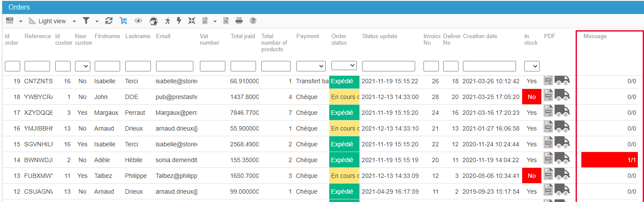Click the collapse arrows toolbar icon
The width and height of the screenshot is (644, 202).
click(x=192, y=21)
